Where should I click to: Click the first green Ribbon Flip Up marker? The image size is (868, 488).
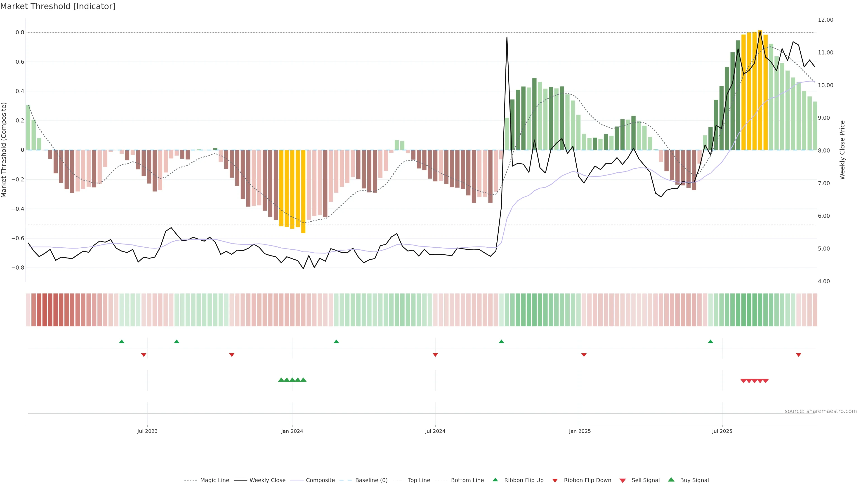[122, 342]
